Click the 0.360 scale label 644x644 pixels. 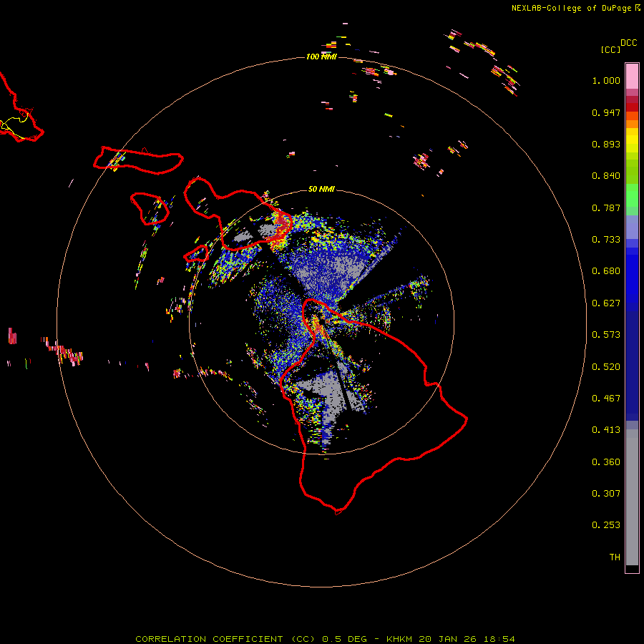pos(606,462)
